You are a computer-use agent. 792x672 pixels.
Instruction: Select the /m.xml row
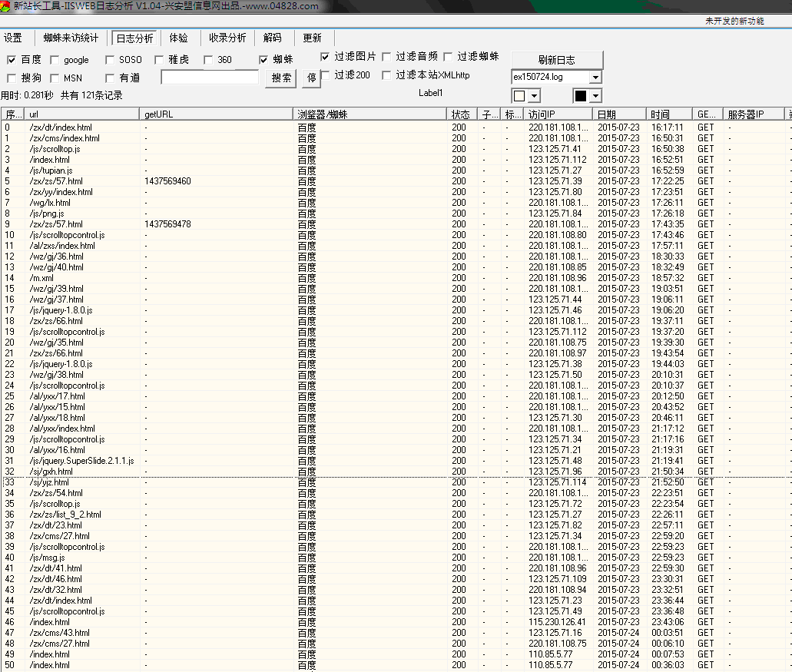396,278
